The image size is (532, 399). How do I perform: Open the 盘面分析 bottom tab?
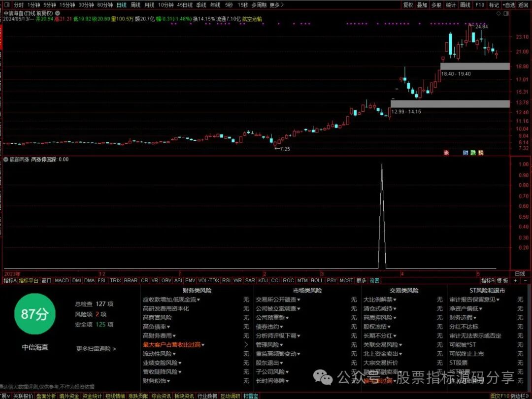(x=46, y=396)
